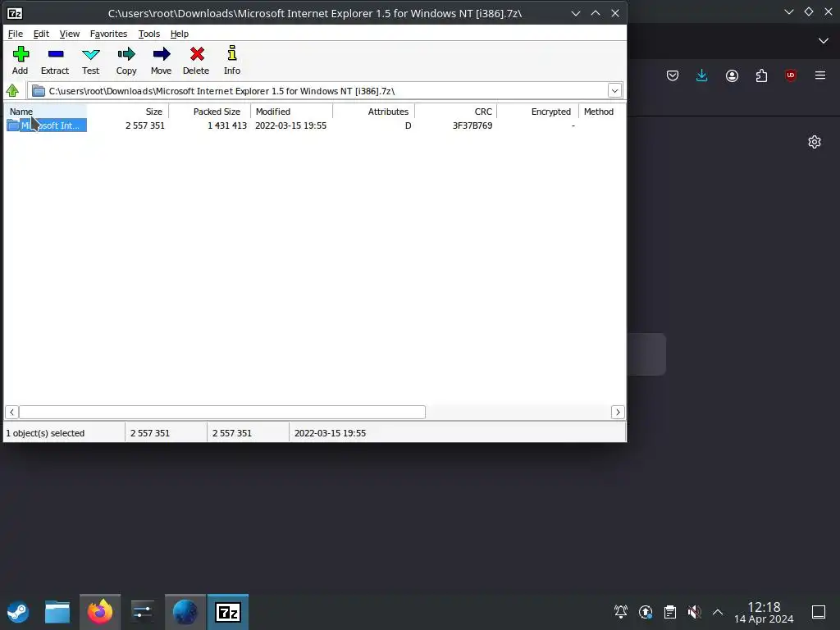The image size is (840, 630).
Task: Click show desktop button in taskbar
Action: (x=819, y=612)
